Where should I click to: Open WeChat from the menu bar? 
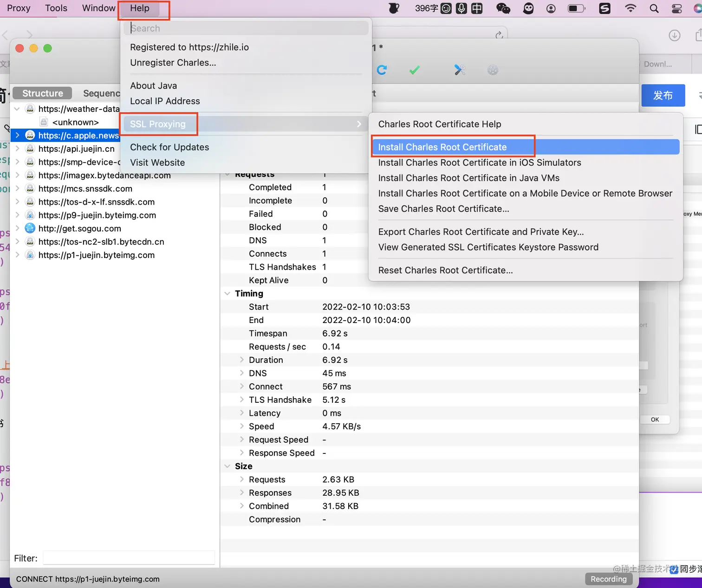[x=503, y=8]
